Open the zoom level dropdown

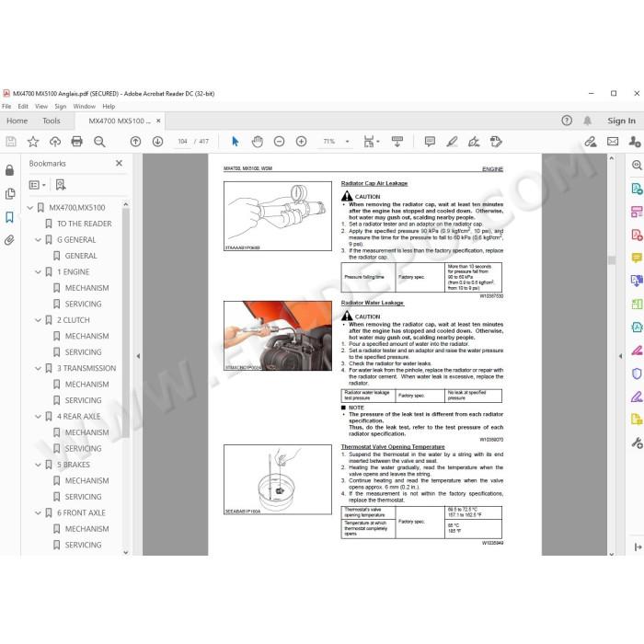coord(348,142)
